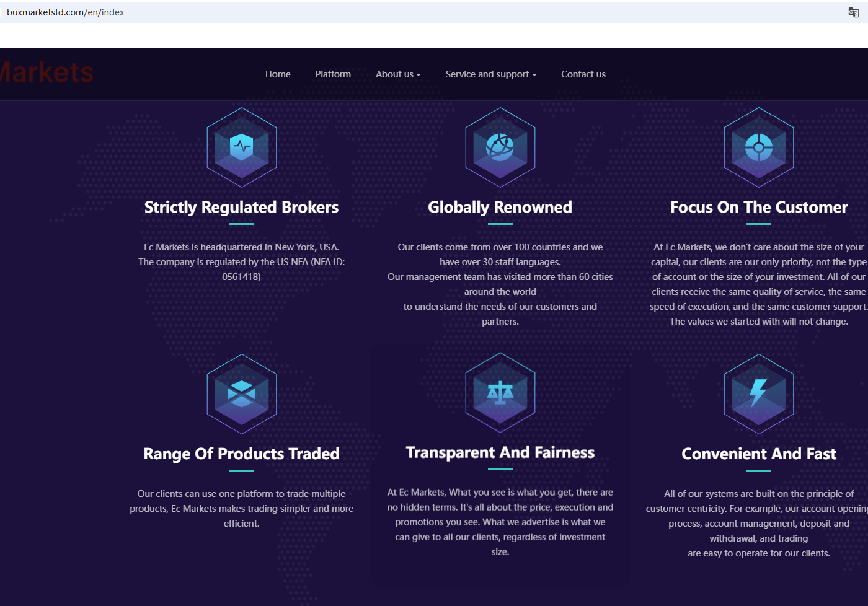This screenshot has height=606, width=868.
Task: Click 'The values we started with will not change.'
Action: click(x=759, y=322)
